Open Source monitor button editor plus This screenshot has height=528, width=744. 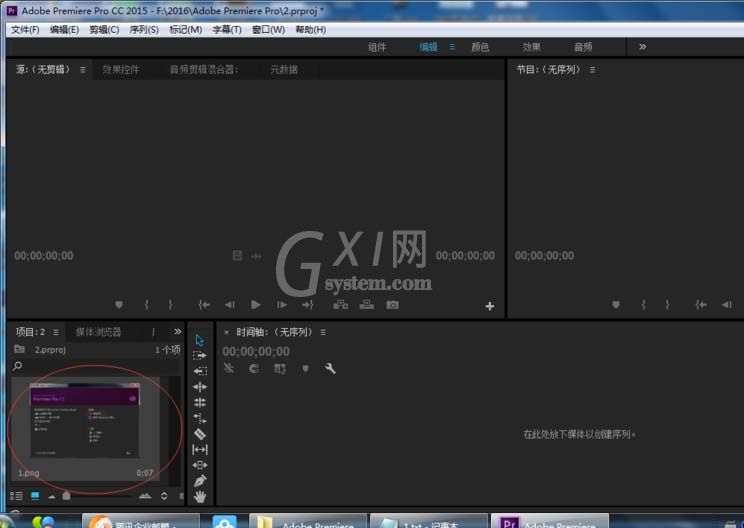click(x=490, y=306)
